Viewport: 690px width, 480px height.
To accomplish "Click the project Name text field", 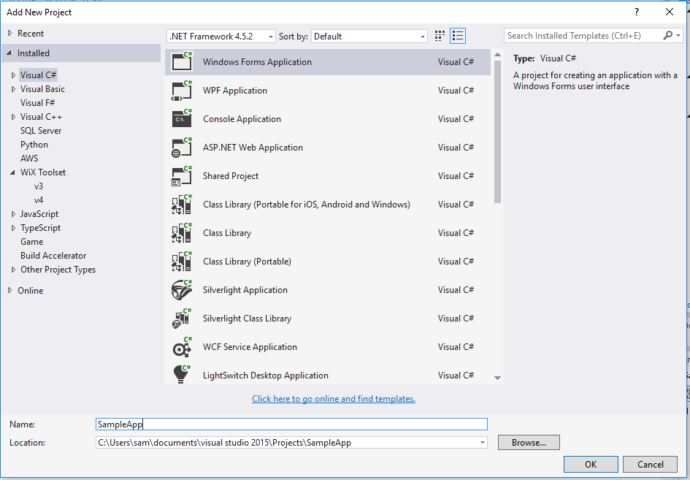I will click(290, 424).
